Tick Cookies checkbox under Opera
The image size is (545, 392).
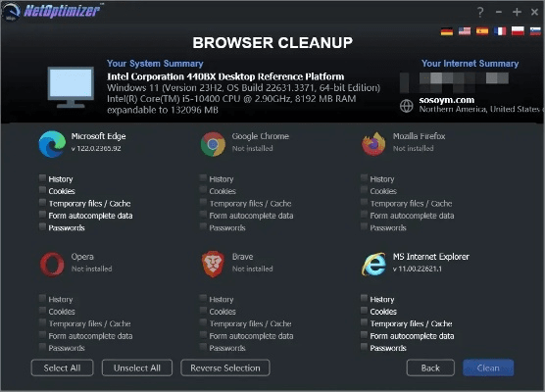(x=42, y=311)
